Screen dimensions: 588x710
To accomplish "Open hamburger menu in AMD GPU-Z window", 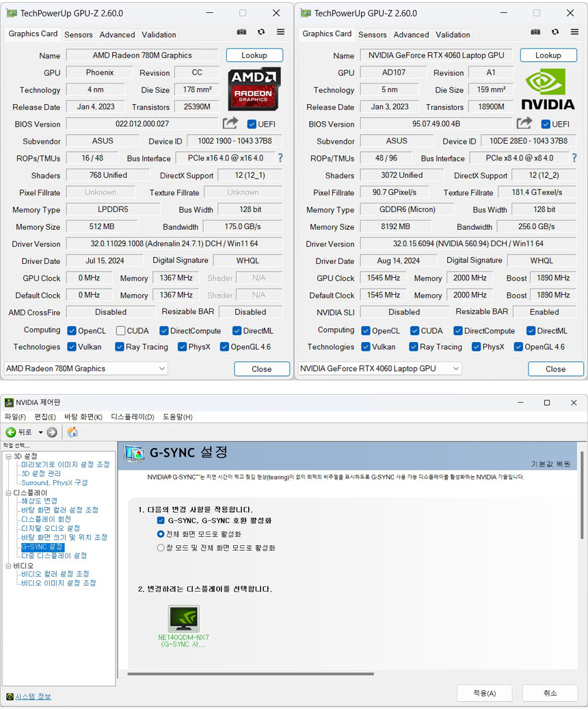I will [x=280, y=31].
